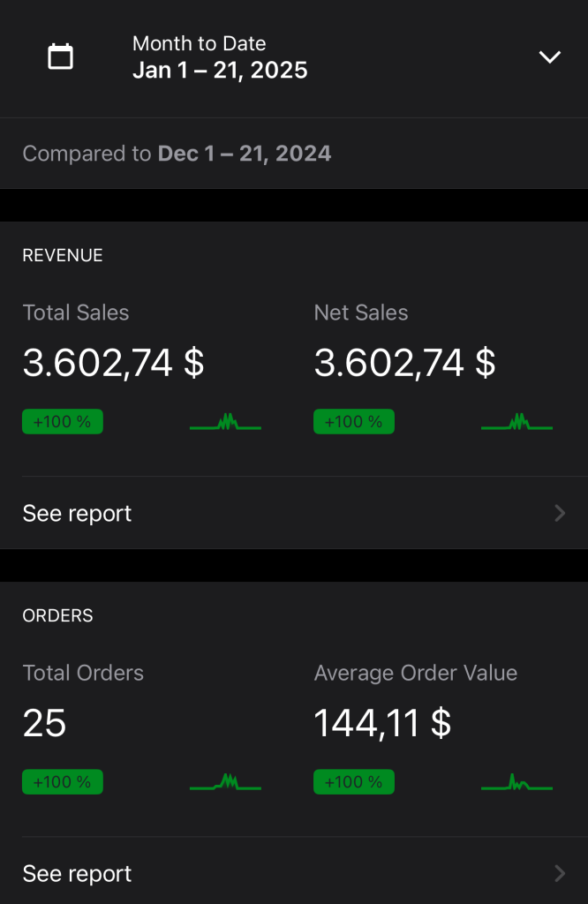The width and height of the screenshot is (588, 904).
Task: Open the Revenue See report link
Action: (x=294, y=513)
